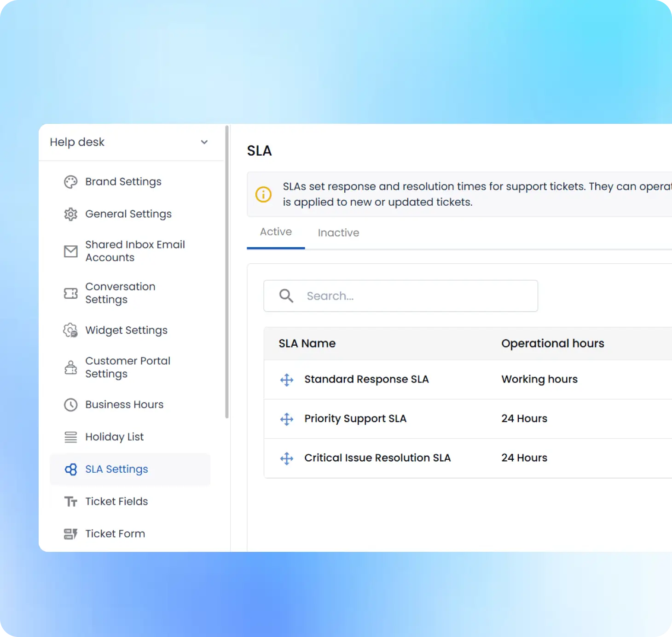Open Conversation Settings
Screen dimensions: 672x637
pyautogui.click(x=120, y=293)
